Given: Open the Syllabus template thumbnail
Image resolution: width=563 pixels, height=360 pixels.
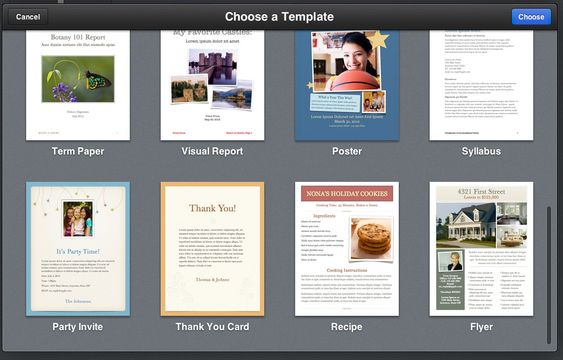Looking at the screenshot, I should 481,85.
